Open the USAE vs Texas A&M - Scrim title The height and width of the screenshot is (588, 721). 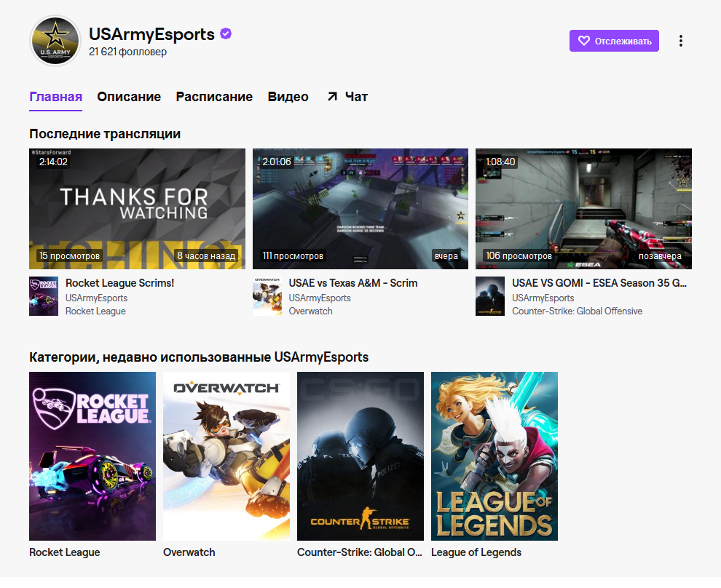pyautogui.click(x=353, y=283)
